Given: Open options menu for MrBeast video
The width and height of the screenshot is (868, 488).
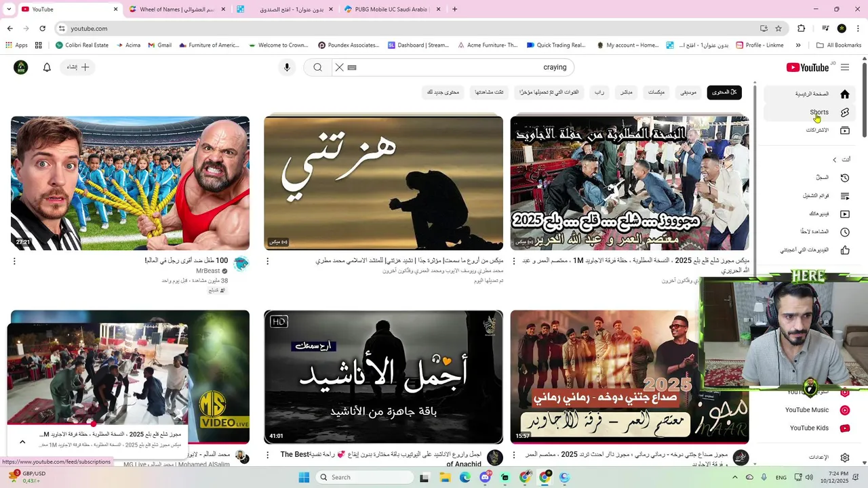Looking at the screenshot, I should pyautogui.click(x=14, y=261).
